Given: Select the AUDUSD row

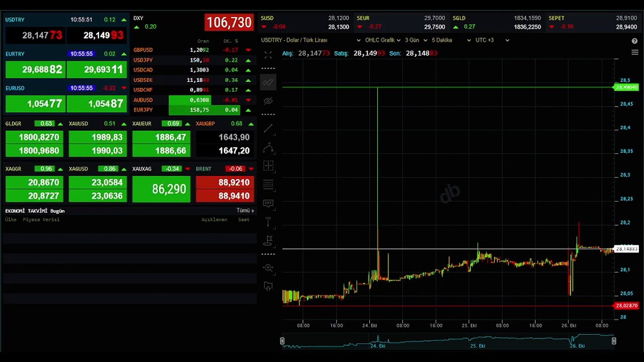Looking at the screenshot, I should (x=193, y=100).
